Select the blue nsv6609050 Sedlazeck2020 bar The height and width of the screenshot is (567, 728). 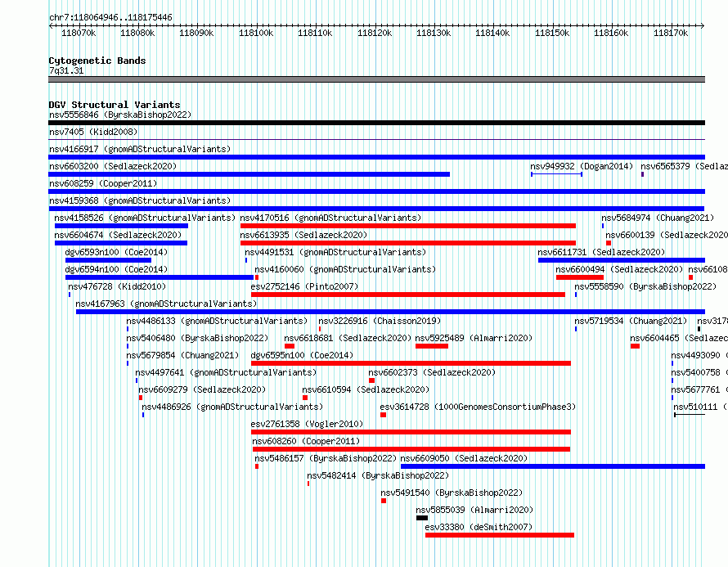(x=552, y=466)
